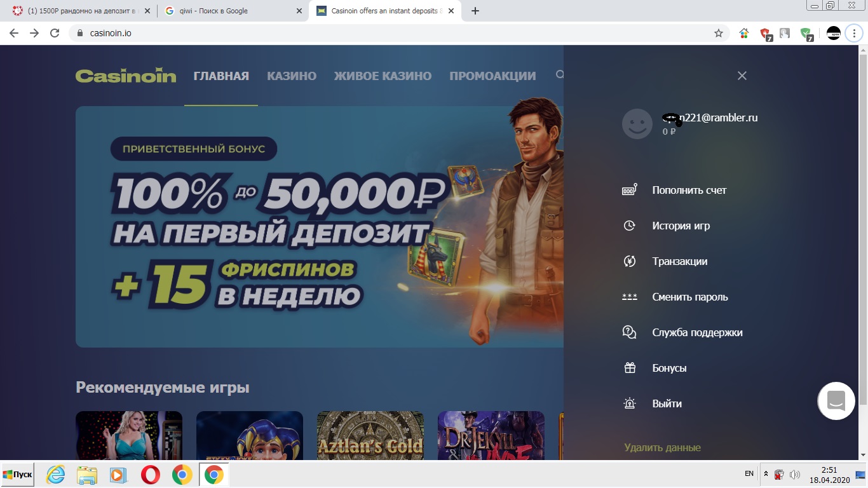This screenshot has width=868, height=488.
Task: Click the EN language indicator
Action: pos(749,474)
